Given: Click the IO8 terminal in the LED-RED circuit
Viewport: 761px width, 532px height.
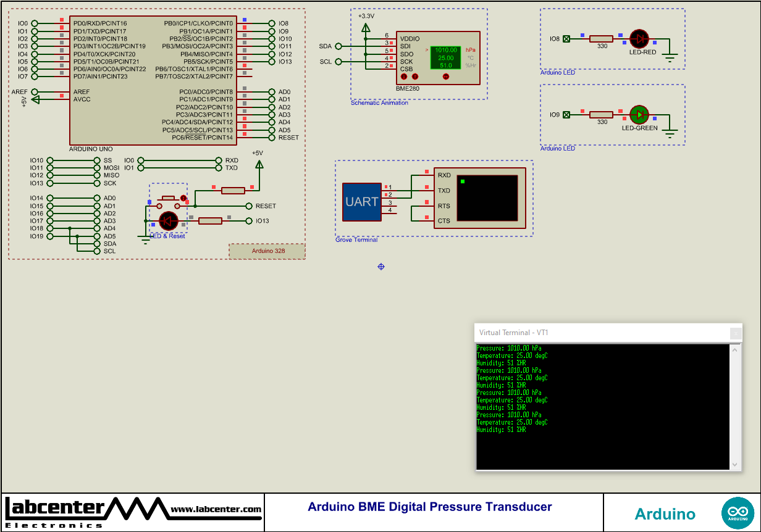Looking at the screenshot, I should coord(566,39).
